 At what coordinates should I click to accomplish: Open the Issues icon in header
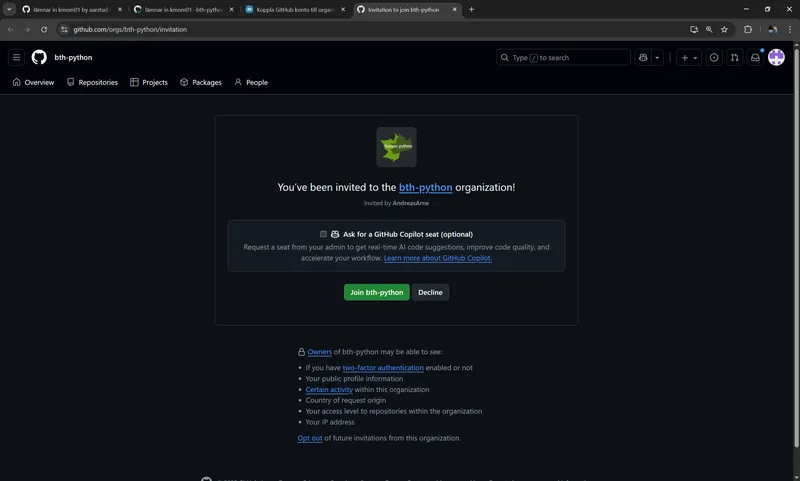coord(714,58)
